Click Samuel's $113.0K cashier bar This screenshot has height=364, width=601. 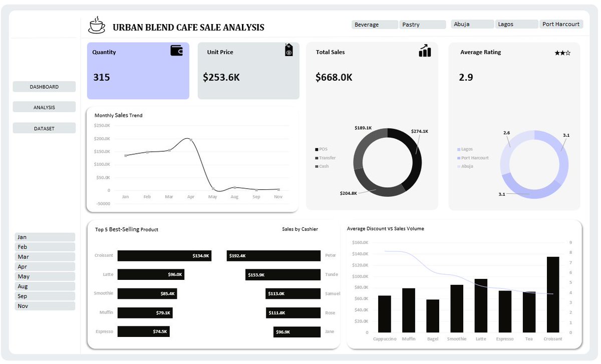coord(293,293)
